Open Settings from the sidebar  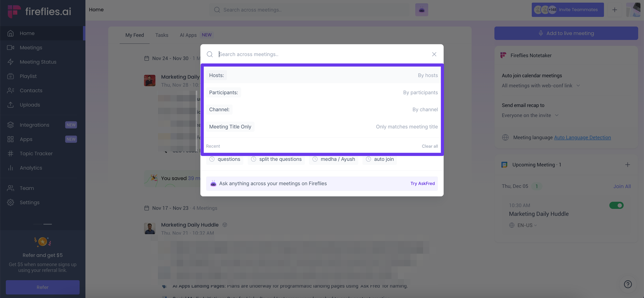point(30,202)
